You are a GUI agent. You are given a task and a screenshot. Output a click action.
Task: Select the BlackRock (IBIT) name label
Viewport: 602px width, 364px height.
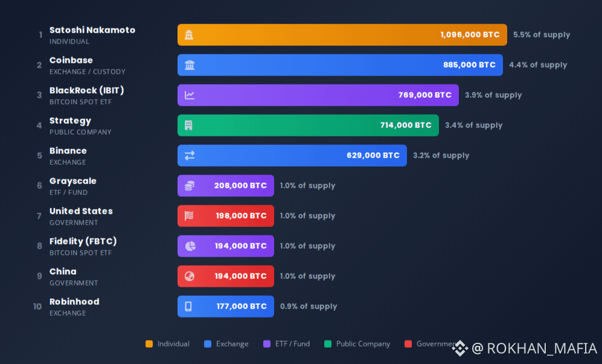[x=87, y=91]
